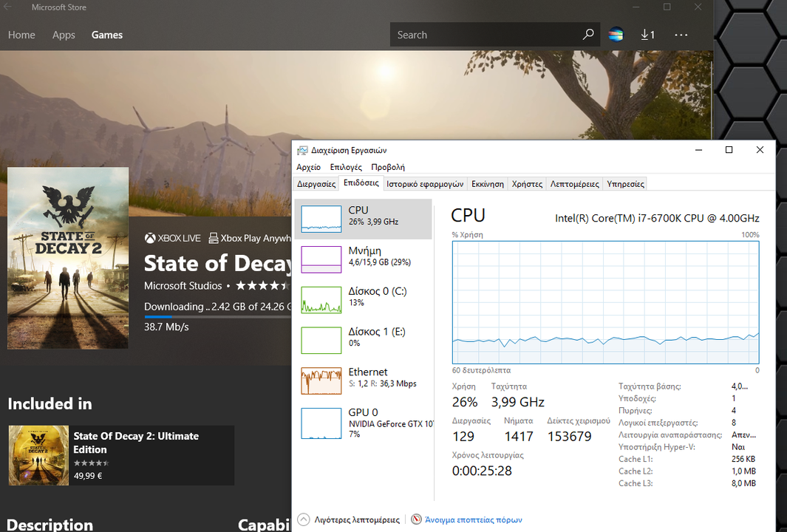The height and width of the screenshot is (532, 787).
Task: Click the threads count 1417
Action: tap(519, 436)
